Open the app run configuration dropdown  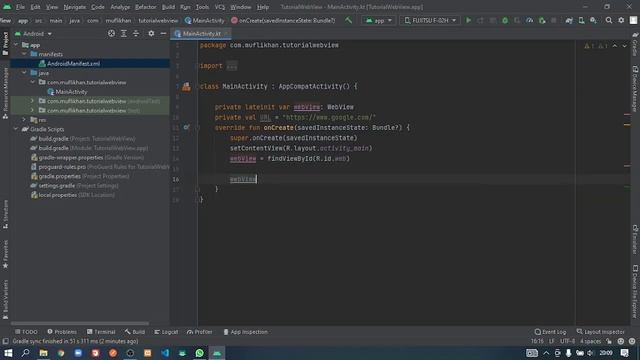click(x=378, y=20)
